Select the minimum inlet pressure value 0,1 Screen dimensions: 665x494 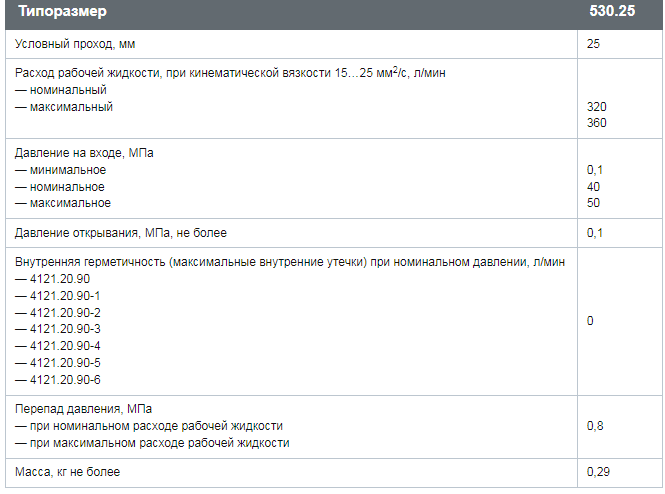click(595, 170)
